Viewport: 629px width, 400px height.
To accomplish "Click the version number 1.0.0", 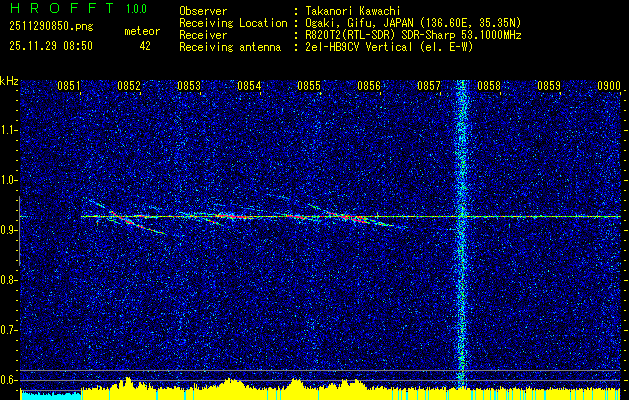I will click(136, 8).
